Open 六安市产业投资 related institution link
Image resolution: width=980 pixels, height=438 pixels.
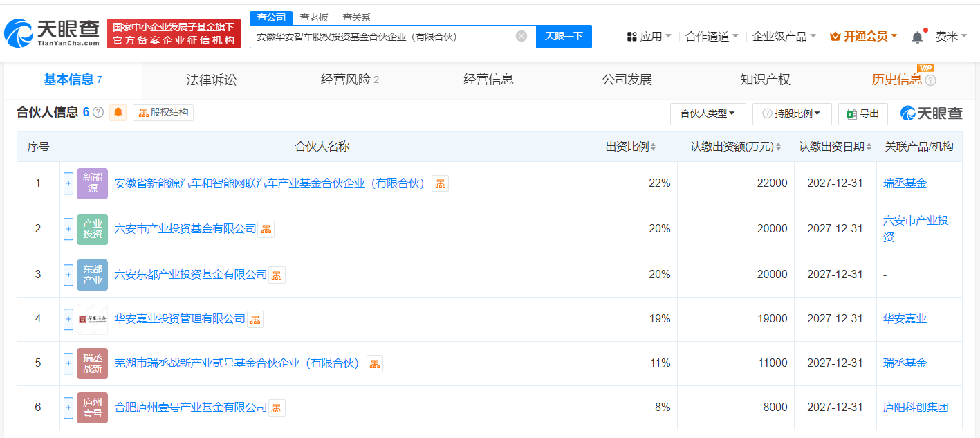(916, 229)
